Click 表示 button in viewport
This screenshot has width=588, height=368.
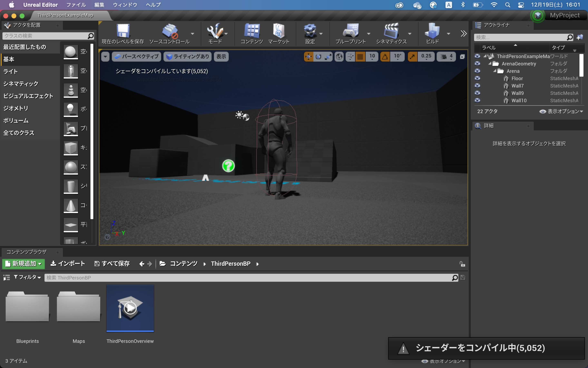(x=221, y=57)
